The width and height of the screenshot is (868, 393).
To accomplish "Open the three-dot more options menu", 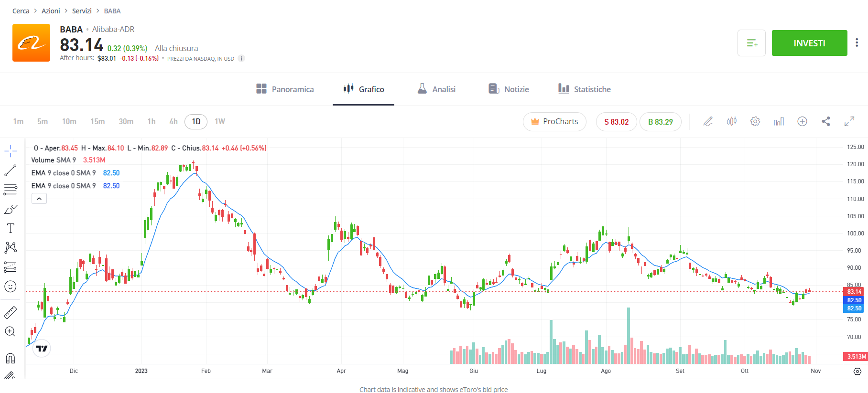I will tap(857, 43).
